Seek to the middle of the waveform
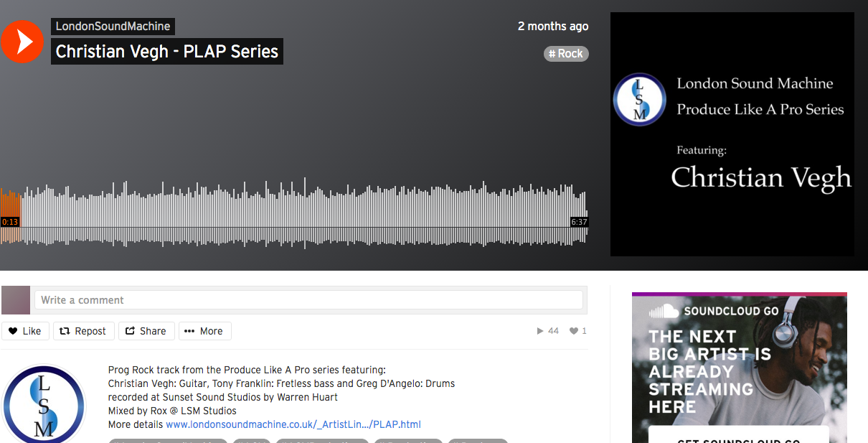868x443 pixels. (x=294, y=215)
